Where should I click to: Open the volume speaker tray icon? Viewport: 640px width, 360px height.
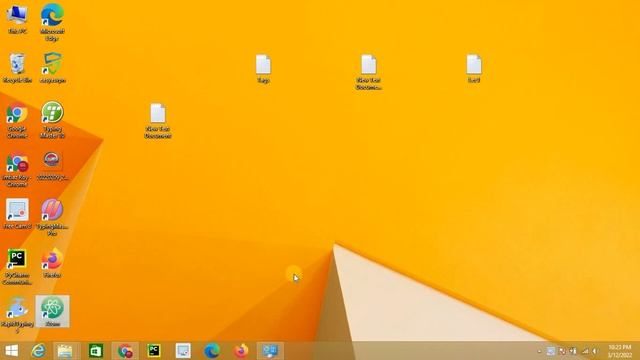pos(596,351)
